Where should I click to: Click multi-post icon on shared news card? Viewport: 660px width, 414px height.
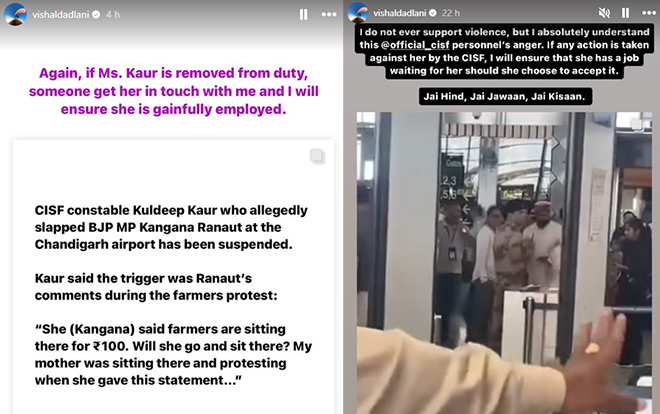(317, 156)
